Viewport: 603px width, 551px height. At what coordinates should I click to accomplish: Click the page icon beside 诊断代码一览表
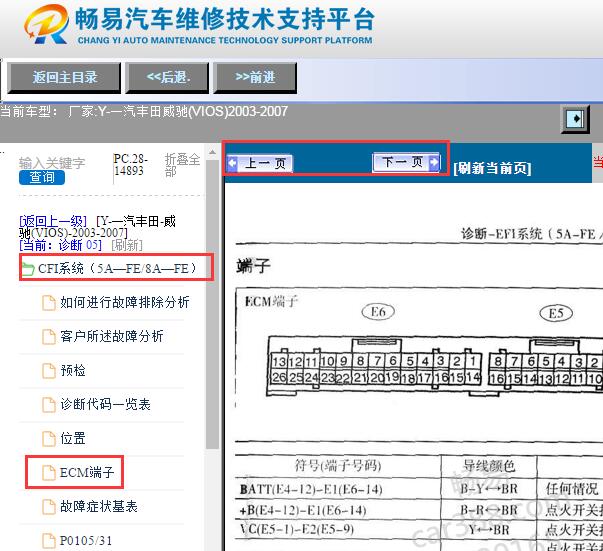tap(49, 405)
